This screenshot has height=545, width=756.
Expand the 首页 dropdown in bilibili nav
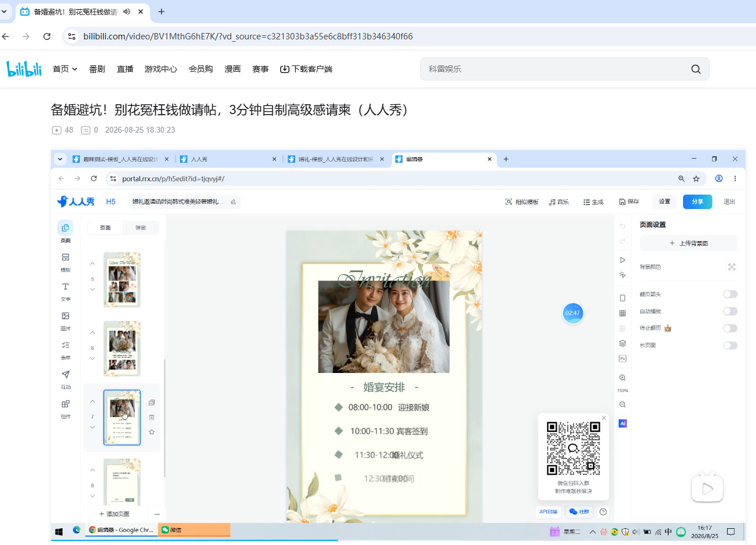pyautogui.click(x=65, y=69)
